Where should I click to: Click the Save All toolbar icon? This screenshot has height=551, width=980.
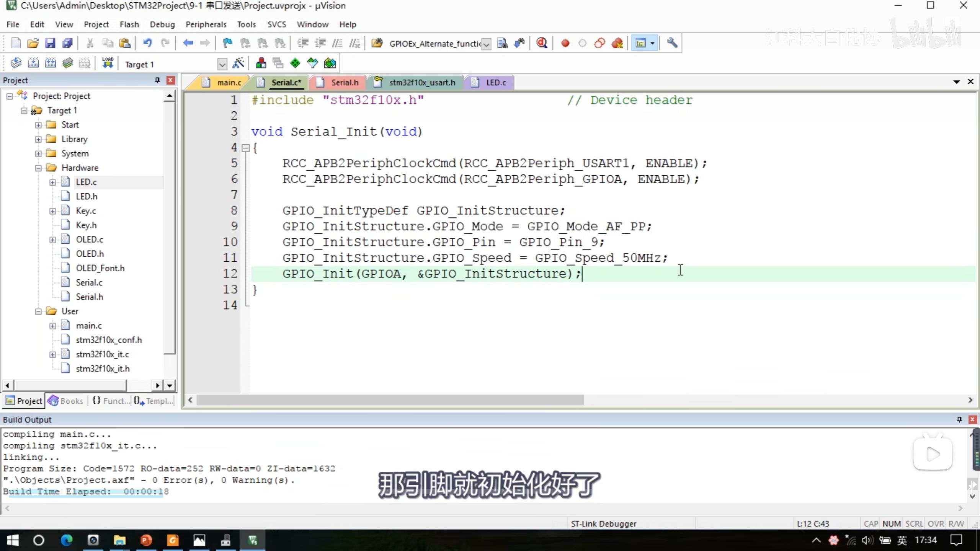(67, 43)
